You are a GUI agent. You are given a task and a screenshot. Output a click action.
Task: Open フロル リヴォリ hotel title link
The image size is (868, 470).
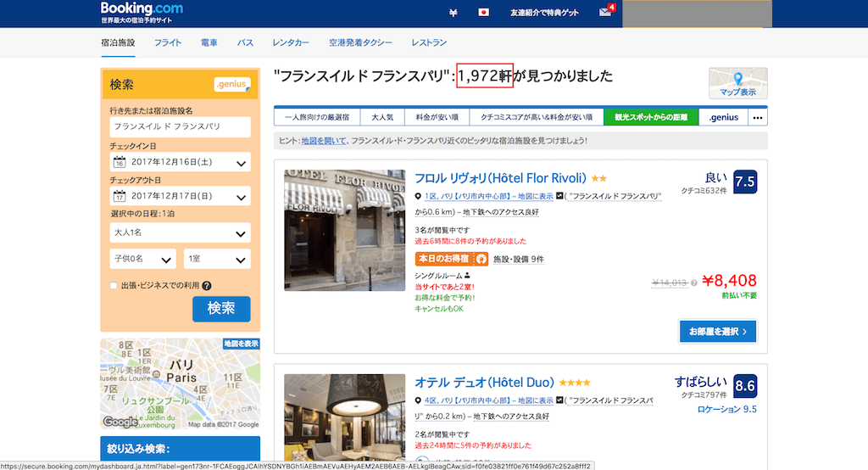click(x=500, y=178)
